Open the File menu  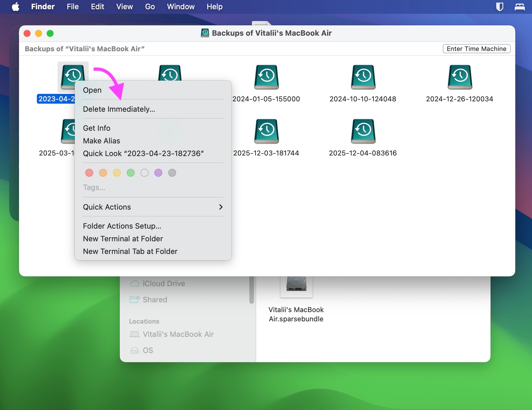pyautogui.click(x=73, y=7)
